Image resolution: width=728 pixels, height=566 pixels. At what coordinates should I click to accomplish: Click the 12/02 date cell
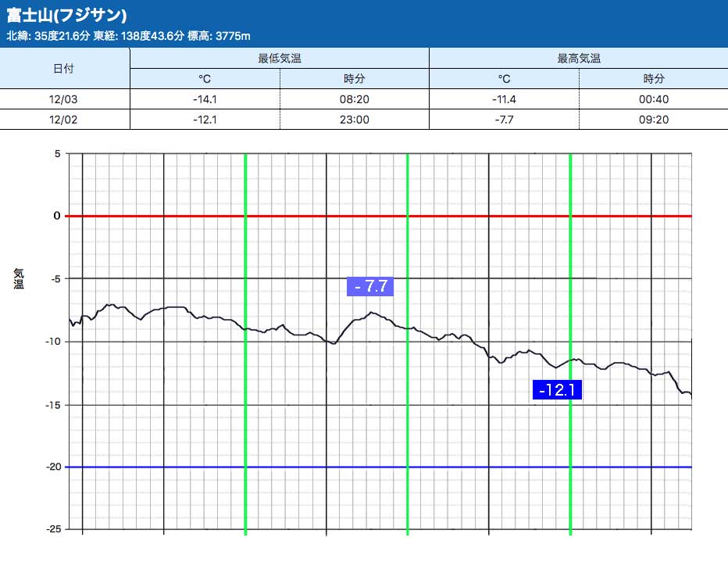(64, 120)
